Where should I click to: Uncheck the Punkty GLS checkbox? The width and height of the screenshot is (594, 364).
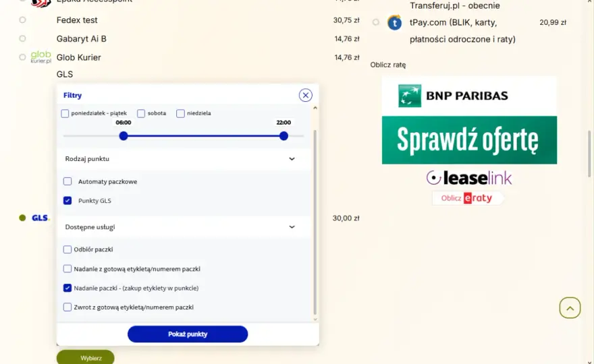tap(67, 201)
